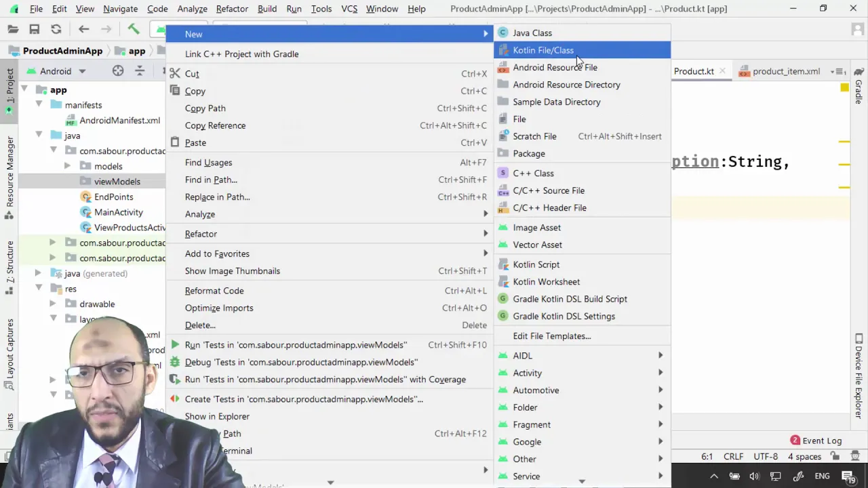Collapse the app module tree node
Screen dimensions: 868x488
pos(24,89)
